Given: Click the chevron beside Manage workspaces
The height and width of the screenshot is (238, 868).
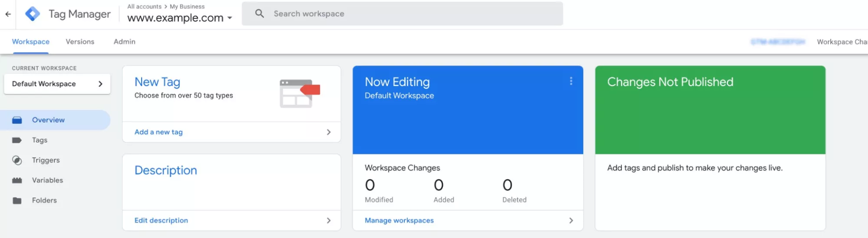Looking at the screenshot, I should click(x=571, y=221).
